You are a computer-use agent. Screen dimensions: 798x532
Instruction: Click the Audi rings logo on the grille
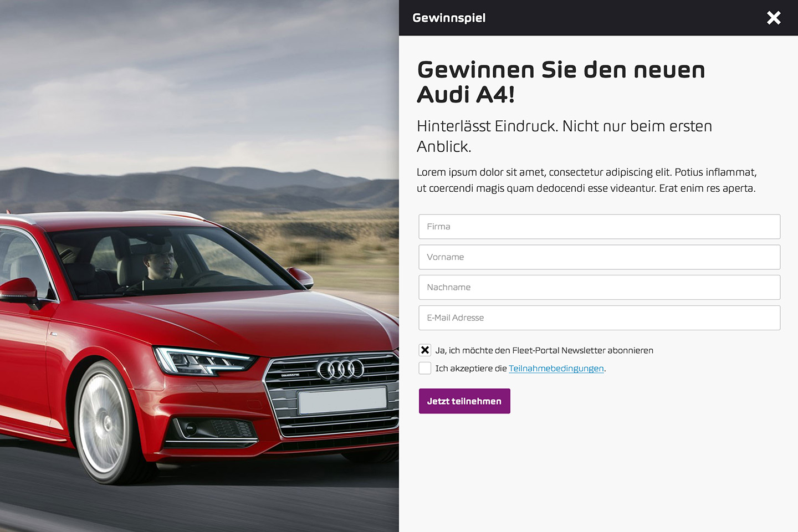point(340,369)
